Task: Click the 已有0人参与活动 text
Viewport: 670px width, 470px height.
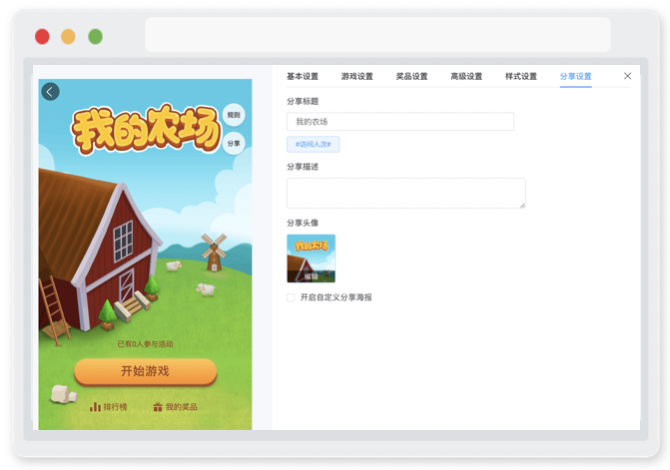Action: click(x=145, y=344)
